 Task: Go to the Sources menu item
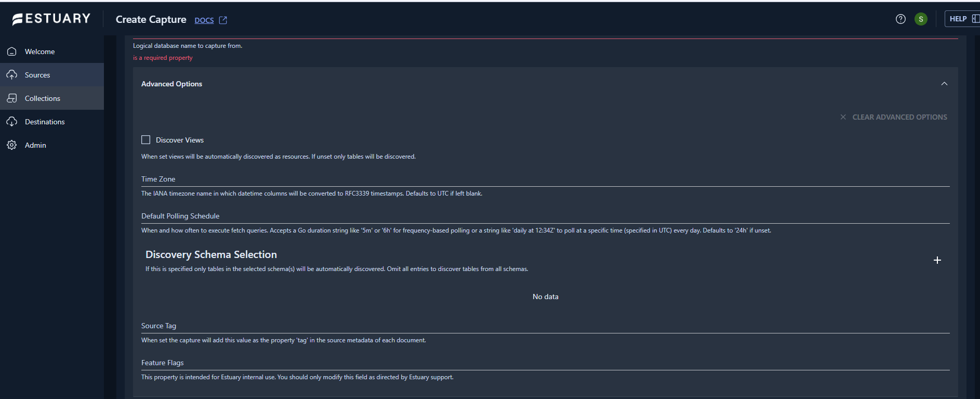37,75
